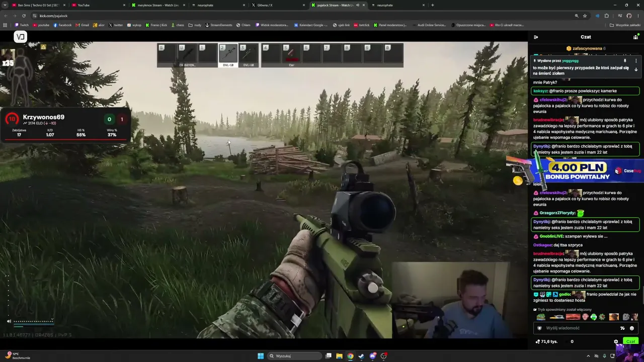Open the Apps grid in bookmarks bar

pos(5,25)
